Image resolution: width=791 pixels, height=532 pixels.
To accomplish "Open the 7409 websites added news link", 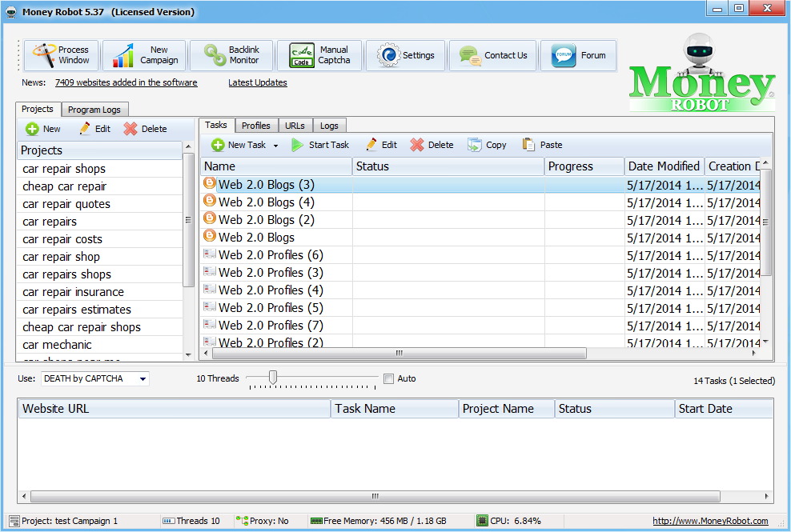I will [126, 82].
